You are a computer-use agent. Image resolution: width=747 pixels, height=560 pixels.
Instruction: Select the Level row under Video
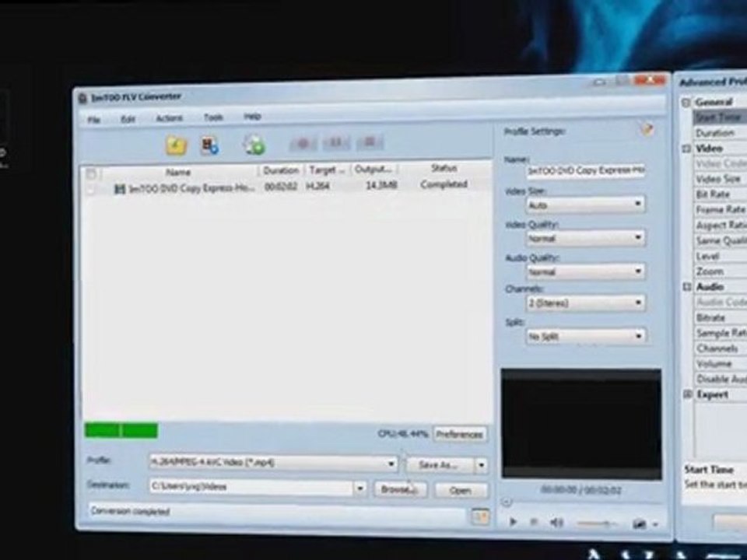coord(720,256)
